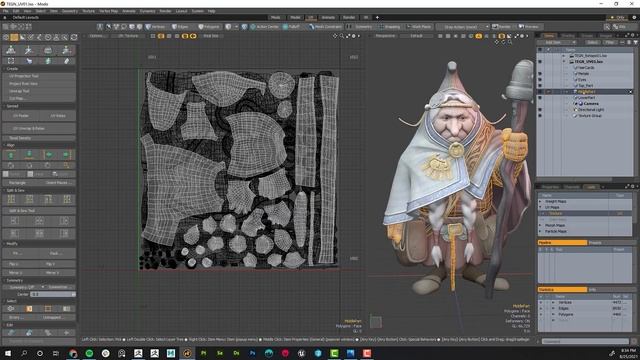The image size is (640, 360).
Task: Click the filter funnel icon in the Items panel
Action: 635,42
